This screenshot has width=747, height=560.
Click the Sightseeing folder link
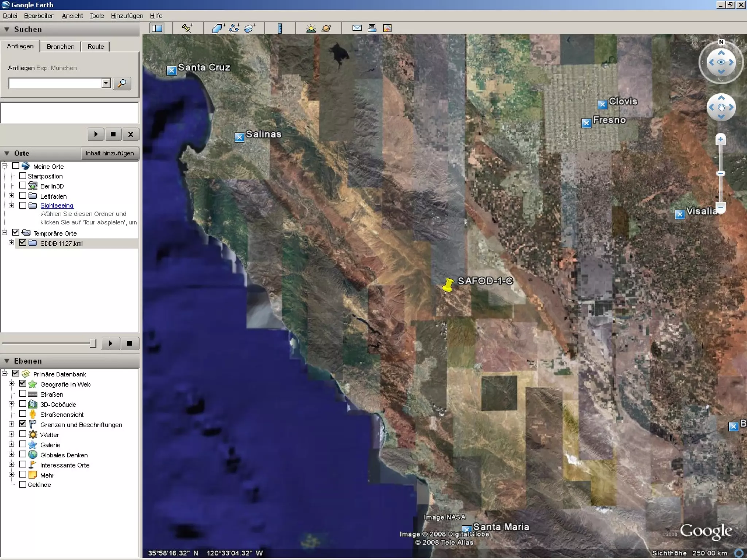[57, 205]
